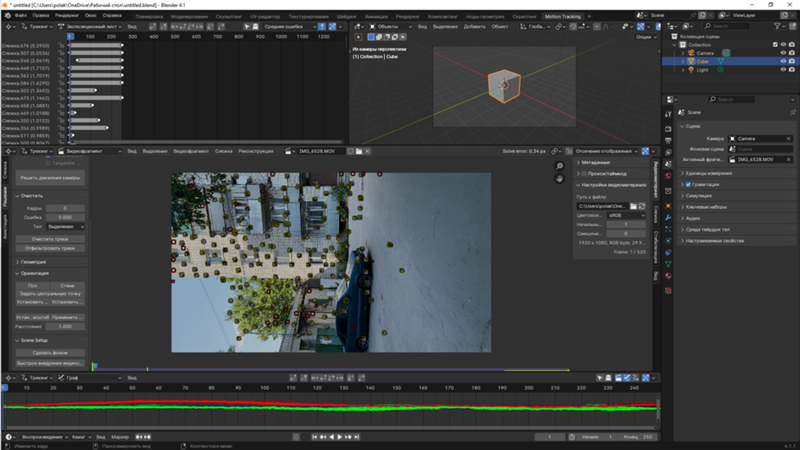Hide the Camera using its eye icon
Screen dimensions: 800x450
782,52
